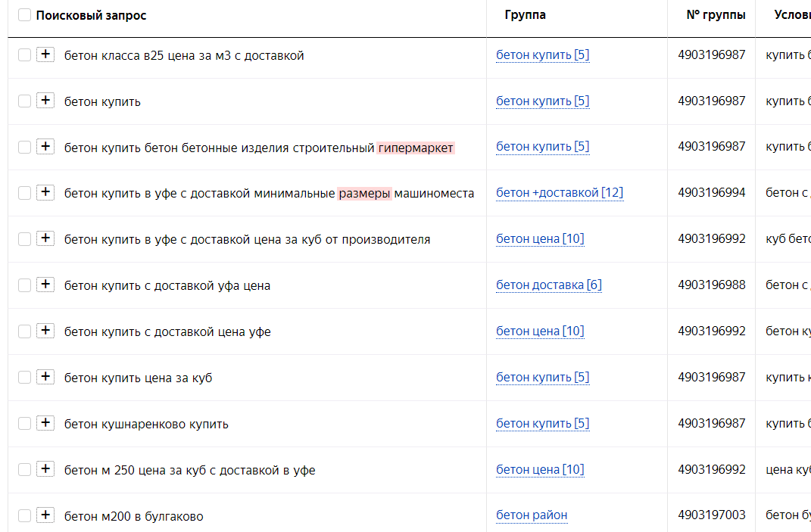Screen dimensions: 811x532
Task: Click plus icon for 'бетон м 250 цена' row
Action: 45,469
